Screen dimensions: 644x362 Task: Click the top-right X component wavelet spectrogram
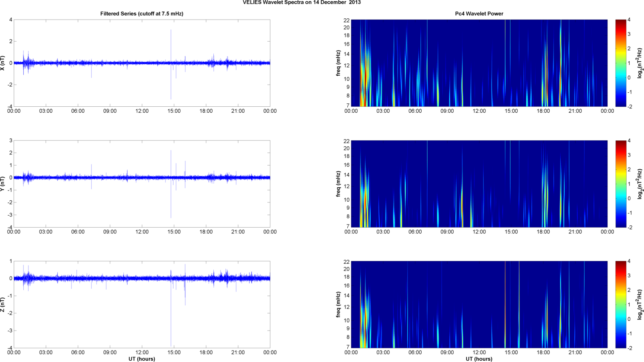coord(479,63)
